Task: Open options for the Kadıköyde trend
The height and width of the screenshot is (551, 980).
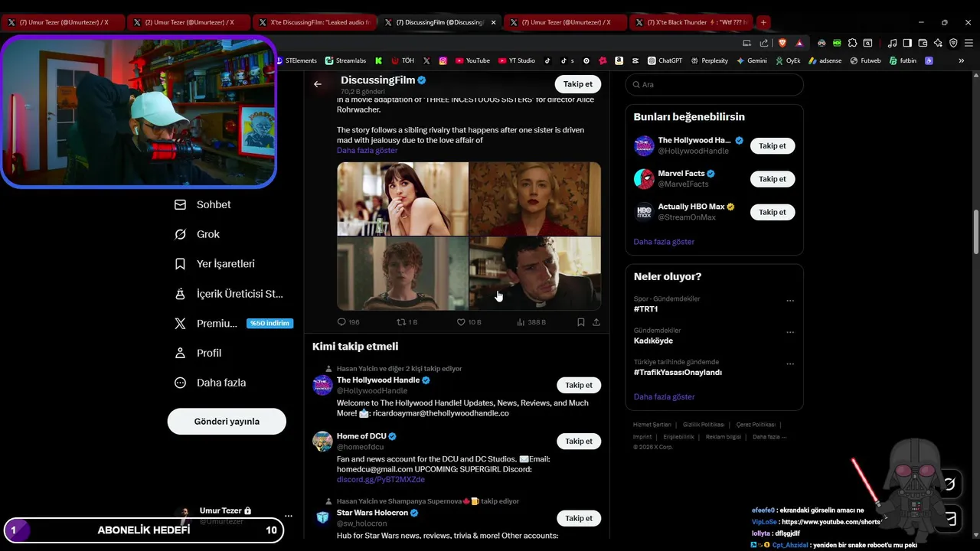Action: pos(790,333)
